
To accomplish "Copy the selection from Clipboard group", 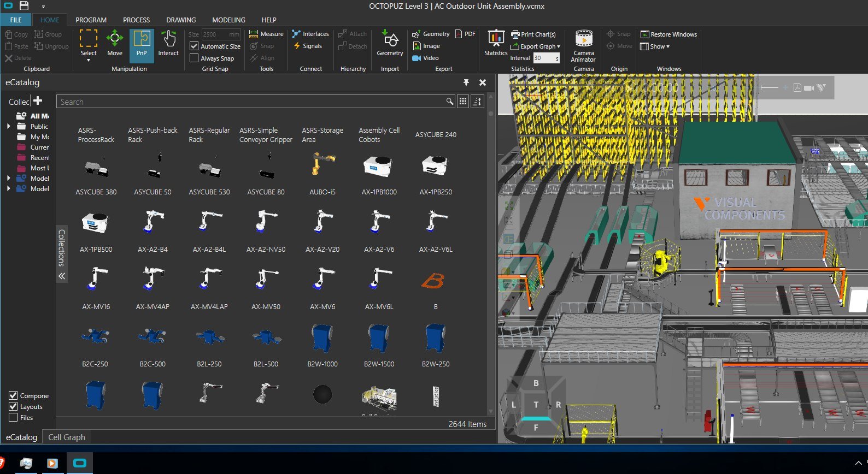I will click(x=16, y=34).
